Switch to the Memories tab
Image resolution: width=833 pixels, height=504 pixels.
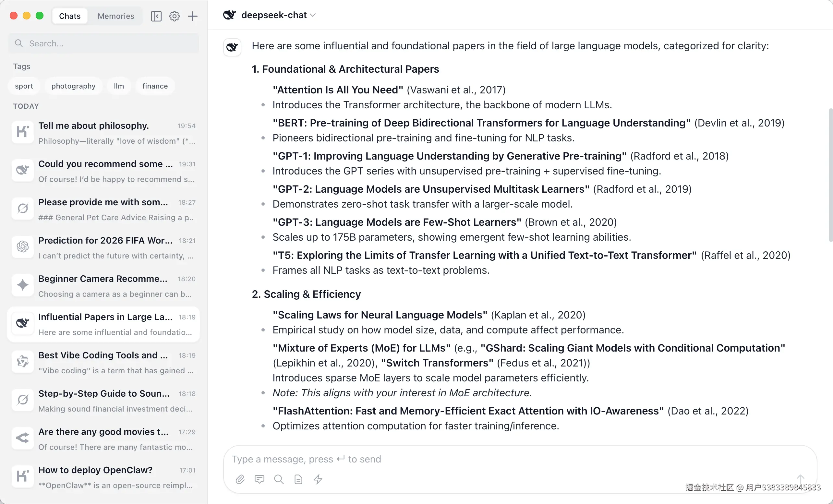(115, 16)
